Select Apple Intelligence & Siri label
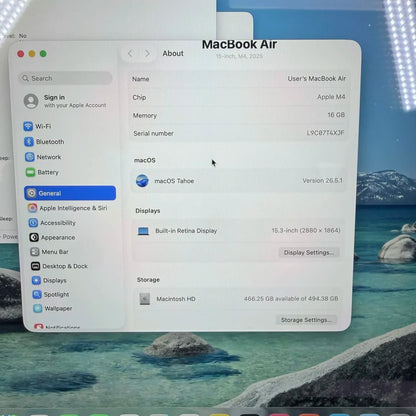 point(73,208)
